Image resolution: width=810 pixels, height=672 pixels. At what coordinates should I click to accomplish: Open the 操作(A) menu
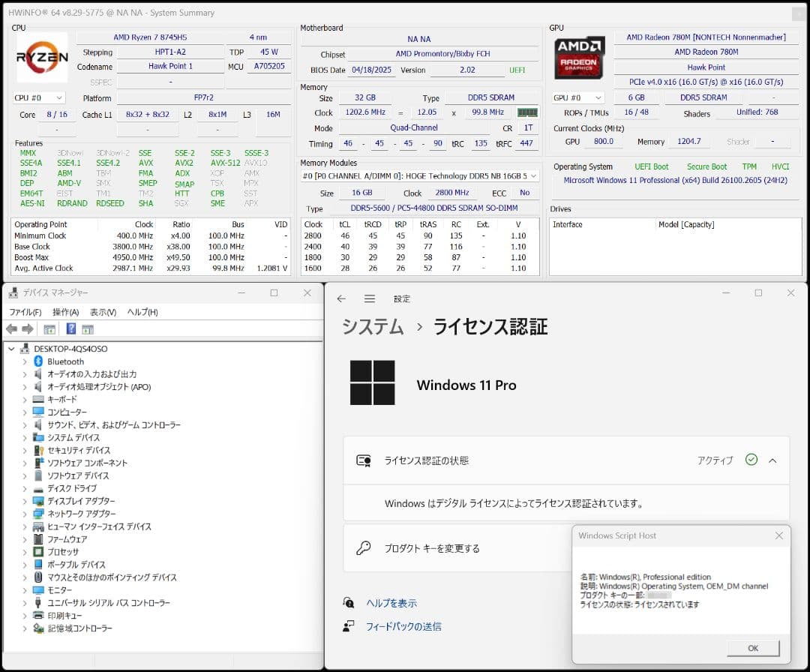coord(65,312)
